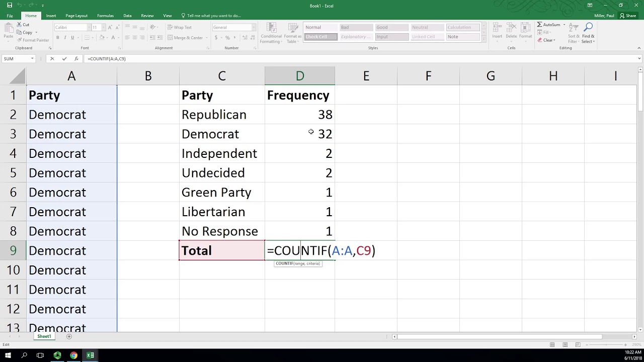Apply the Neutral cell style
Image resolution: width=644 pixels, height=362 pixels.
pyautogui.click(x=427, y=27)
